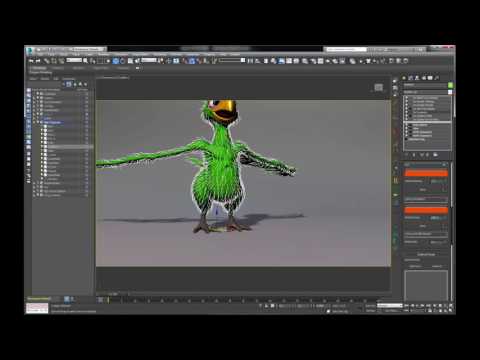This screenshot has width=480, height=360.
Task: Click the Configure Modifier Sets icon
Action: click(435, 155)
